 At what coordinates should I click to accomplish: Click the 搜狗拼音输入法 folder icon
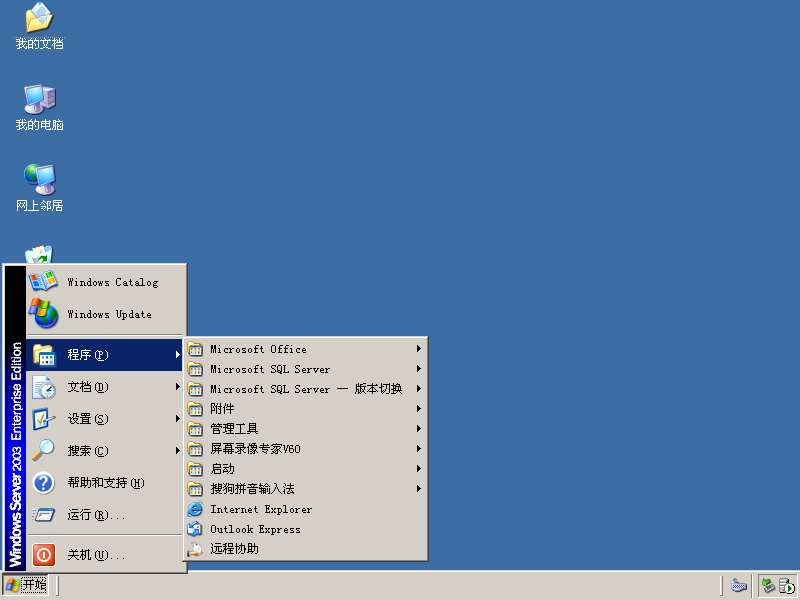click(195, 489)
